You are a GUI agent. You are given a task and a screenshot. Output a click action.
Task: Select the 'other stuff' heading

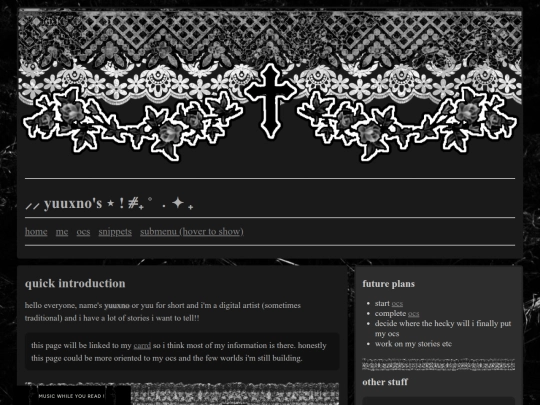coord(385,382)
